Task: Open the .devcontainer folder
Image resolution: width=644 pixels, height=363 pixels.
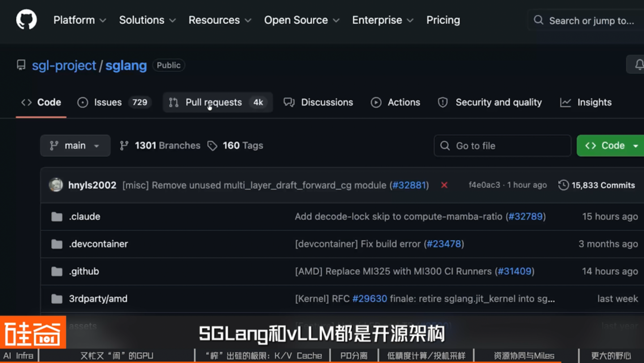Action: coord(98,244)
